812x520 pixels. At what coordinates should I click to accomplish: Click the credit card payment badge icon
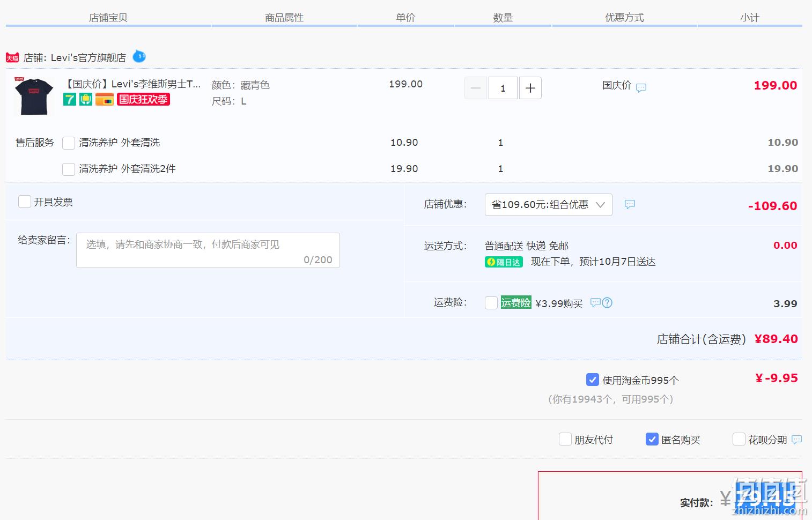(105, 99)
